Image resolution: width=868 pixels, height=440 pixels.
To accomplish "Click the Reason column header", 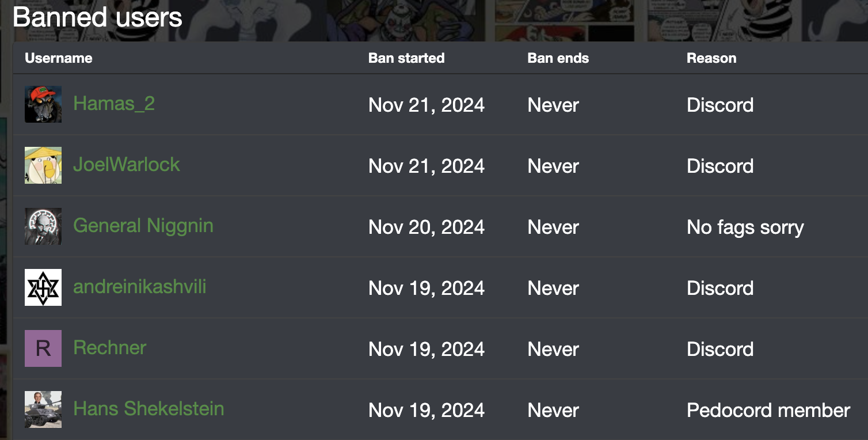I will tap(711, 58).
